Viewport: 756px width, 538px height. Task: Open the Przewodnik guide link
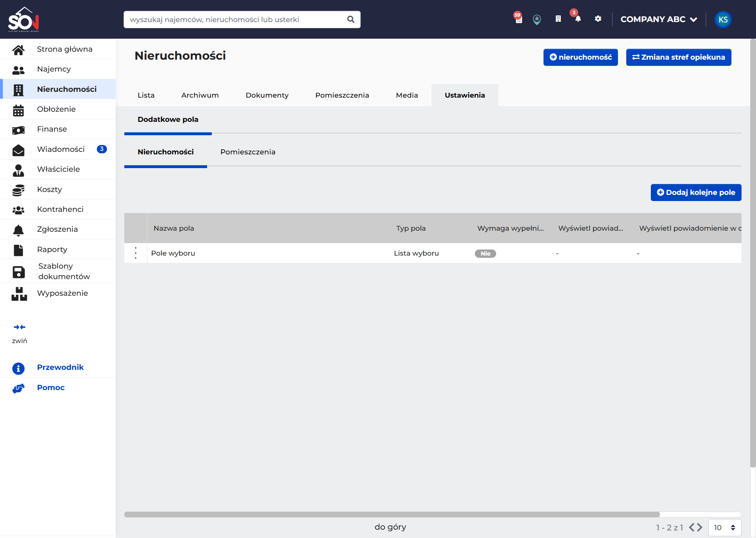click(x=60, y=367)
